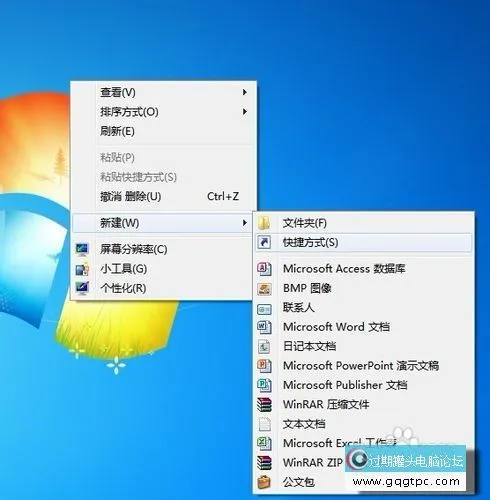Create Microsoft Excel worksheet item
The image size is (490, 500).
[364, 443]
